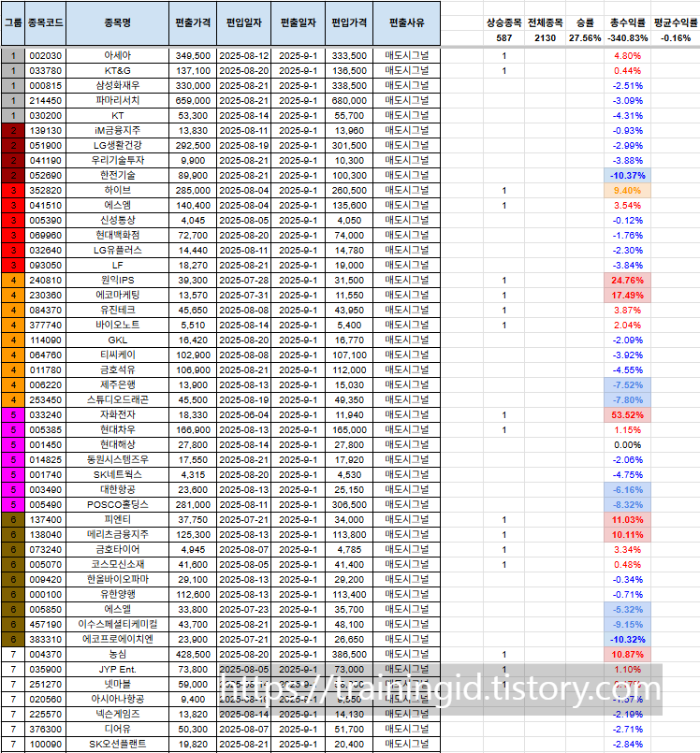This screenshot has height=753, width=700.
Task: Select stock name 넷마블
Action: click(x=117, y=685)
